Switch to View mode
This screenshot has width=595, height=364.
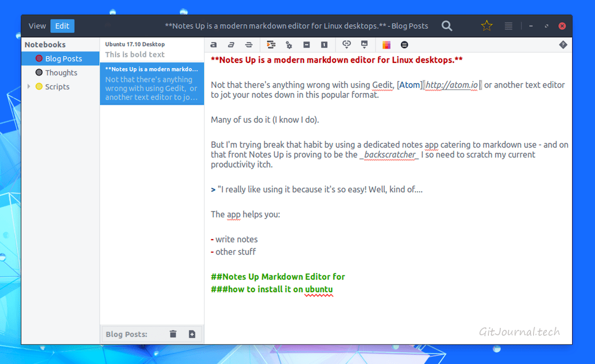[37, 26]
